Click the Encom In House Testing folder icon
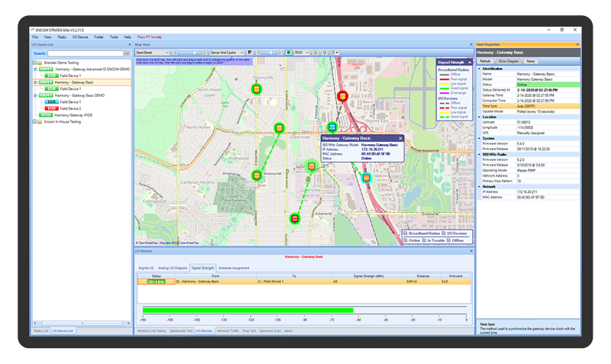This screenshot has width=611, height=364. [40, 122]
